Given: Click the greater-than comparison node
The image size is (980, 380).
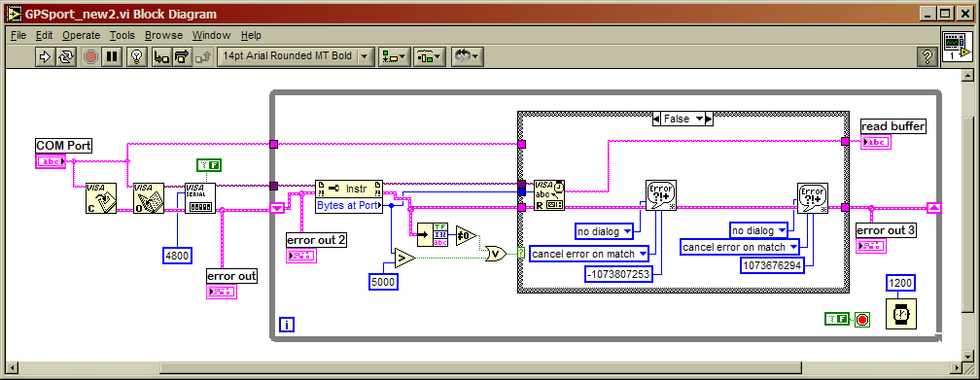Looking at the screenshot, I should pyautogui.click(x=403, y=258).
